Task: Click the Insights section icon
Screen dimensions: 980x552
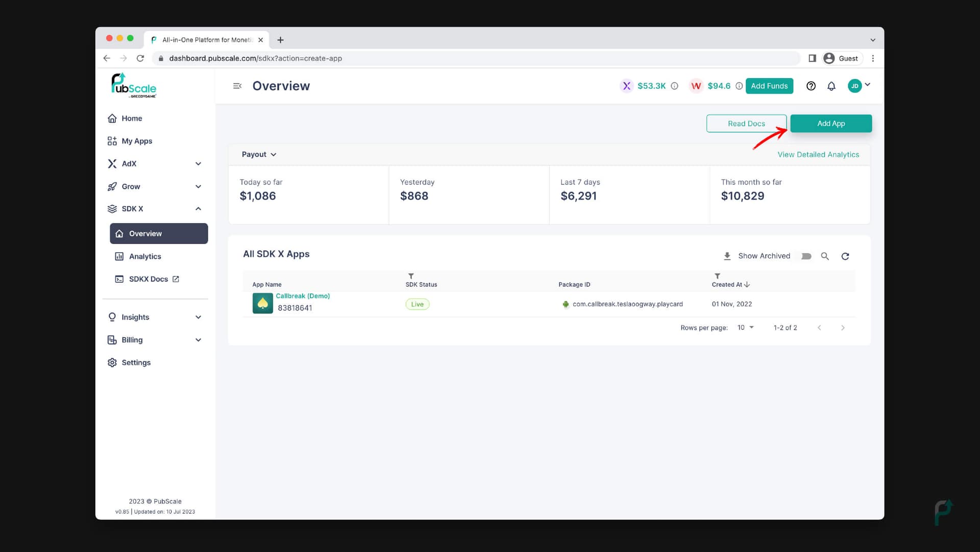Action: [112, 317]
